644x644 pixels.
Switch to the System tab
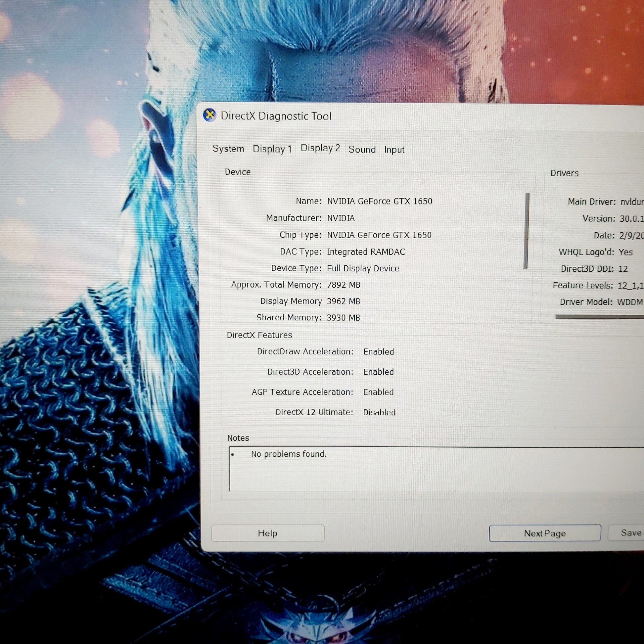point(228,149)
